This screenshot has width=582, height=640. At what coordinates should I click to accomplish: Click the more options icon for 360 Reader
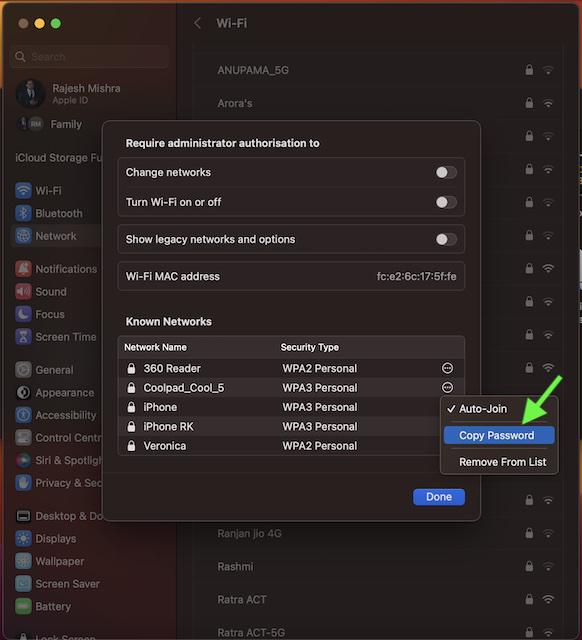(447, 368)
